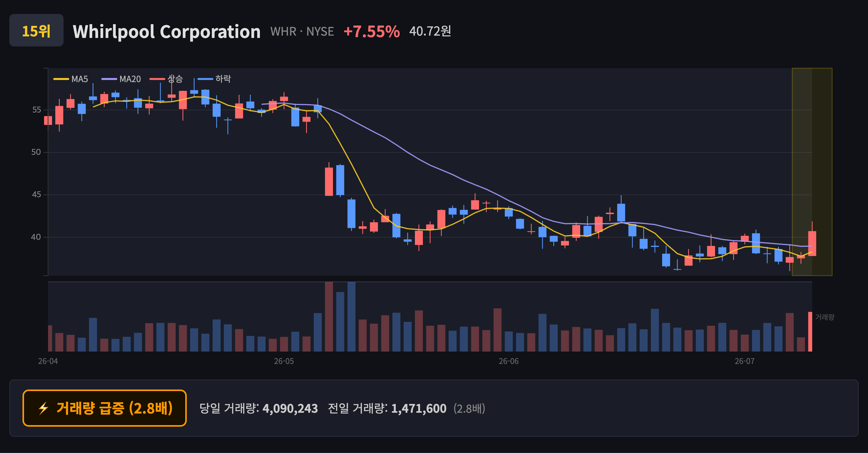Image resolution: width=868 pixels, height=453 pixels.
Task: Click the 26-06 date axis label
Action: pos(508,361)
